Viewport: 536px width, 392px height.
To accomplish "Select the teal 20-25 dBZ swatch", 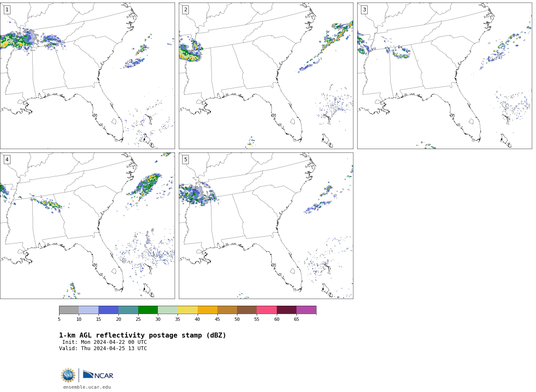I will (x=128, y=310).
